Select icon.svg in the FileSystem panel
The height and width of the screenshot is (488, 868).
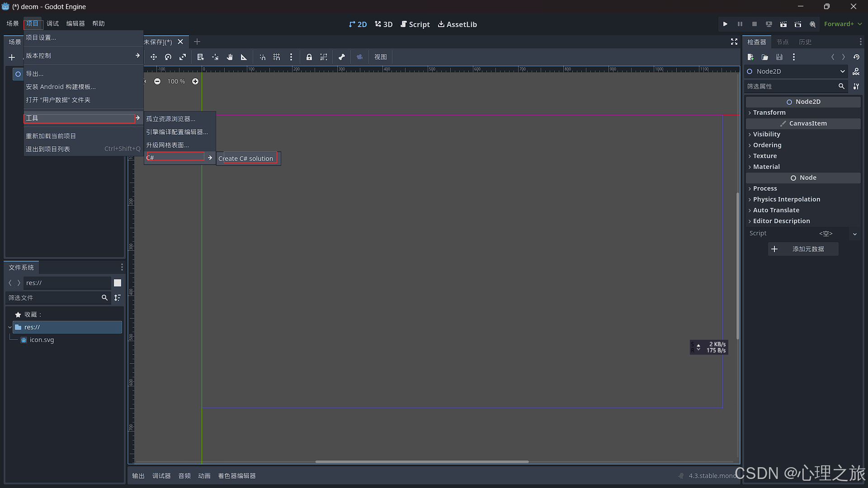42,339
